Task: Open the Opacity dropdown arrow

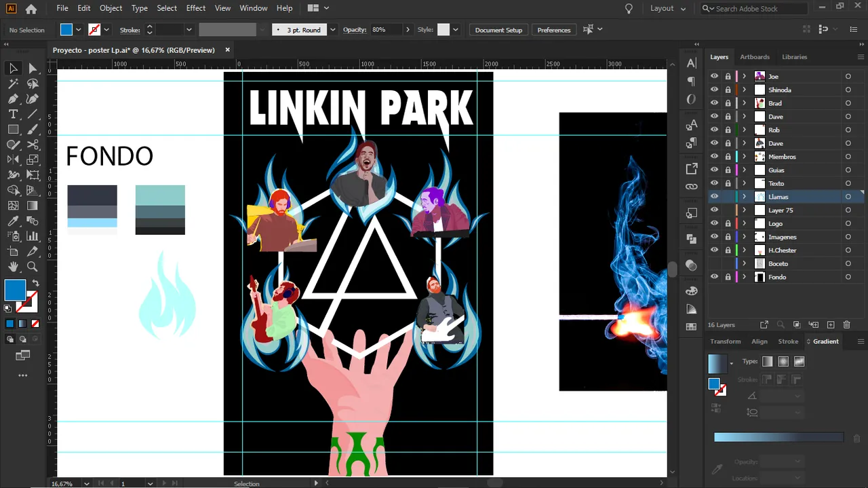Action: pyautogui.click(x=408, y=30)
